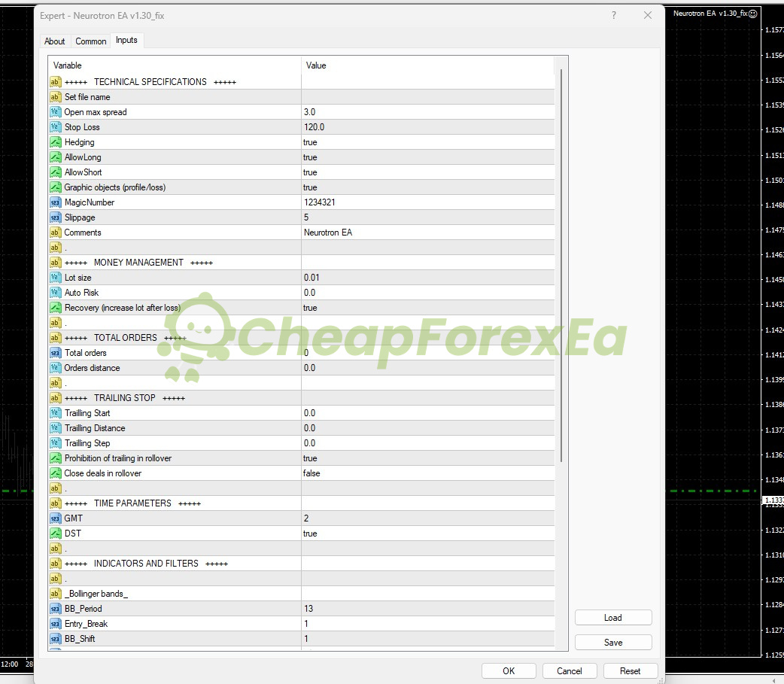The width and height of the screenshot is (784, 684).
Task: Open the dialog help question mark
Action: 614,16
